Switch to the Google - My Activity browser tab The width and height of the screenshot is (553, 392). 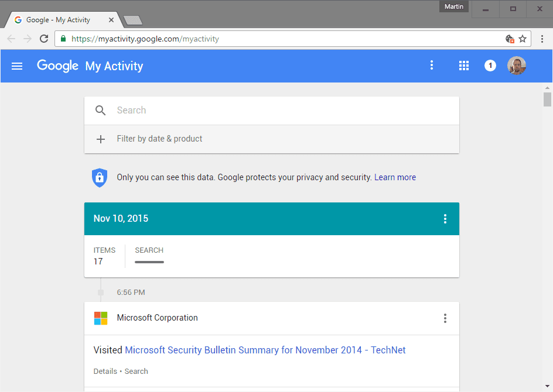pos(59,19)
